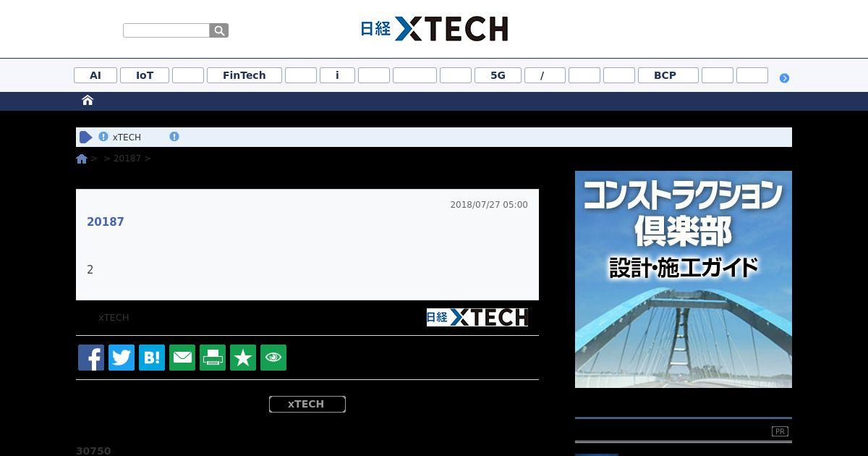
Task: Open the Nikkei xTECH header logo
Action: tap(434, 29)
